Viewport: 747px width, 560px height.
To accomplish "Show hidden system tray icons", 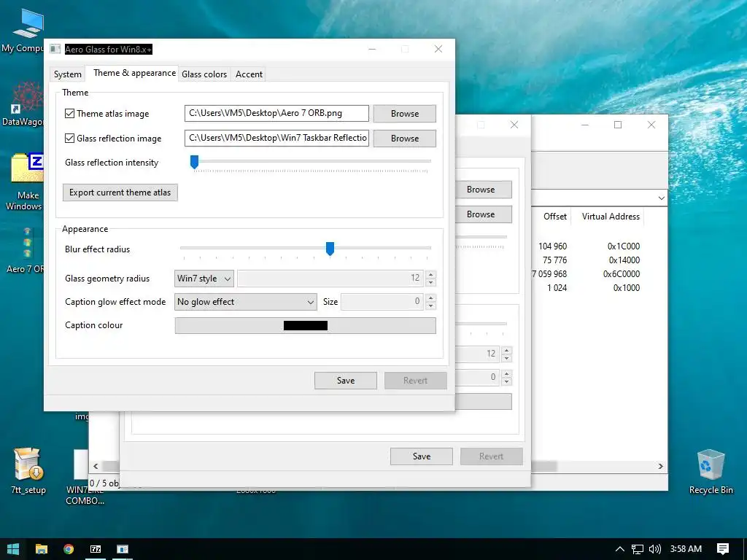I will (x=619, y=549).
